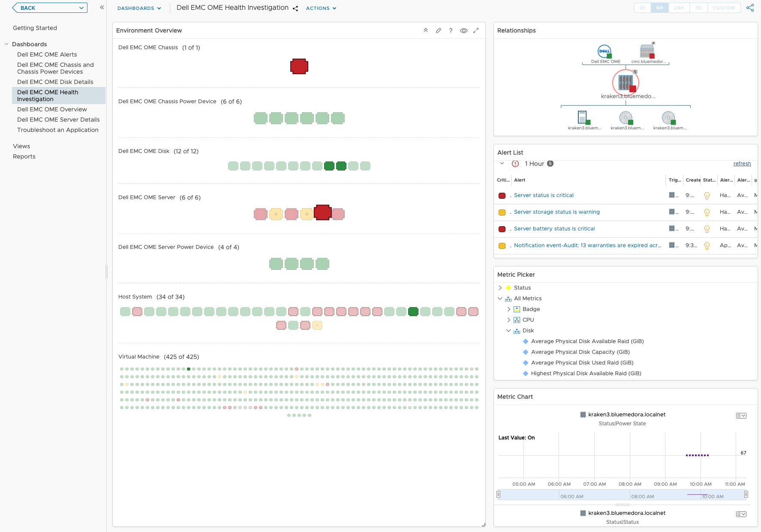
Task: Open Notification event-Audit warranties alert
Action: (x=587, y=245)
